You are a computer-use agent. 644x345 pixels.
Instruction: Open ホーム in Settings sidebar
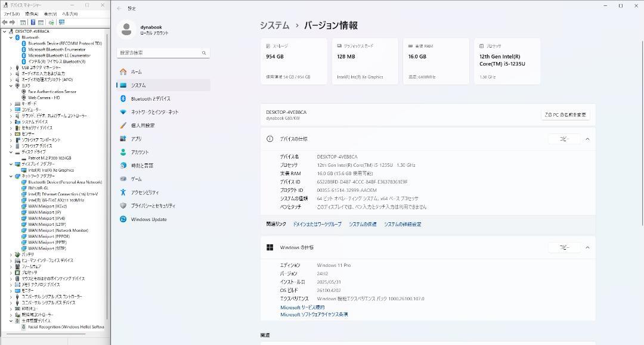[x=163, y=72]
